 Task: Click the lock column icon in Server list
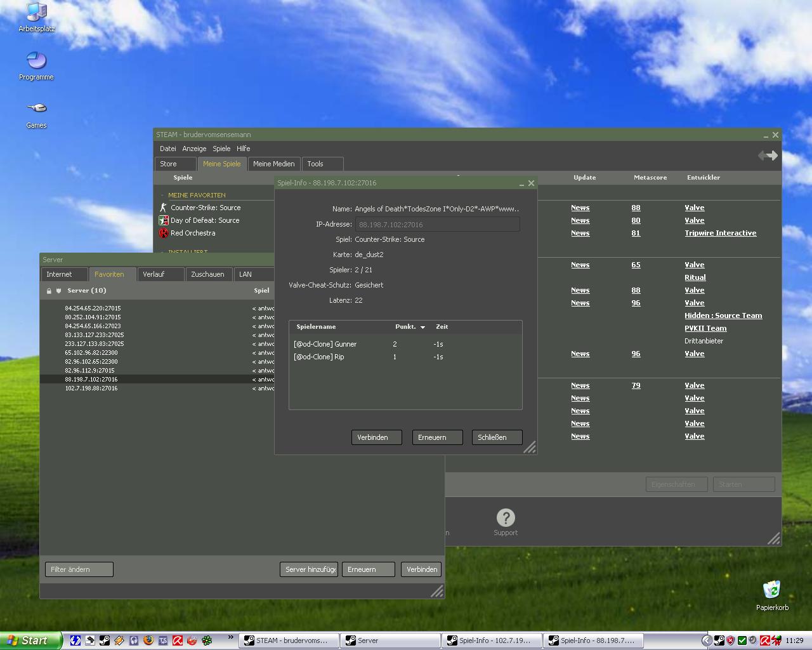[49, 291]
